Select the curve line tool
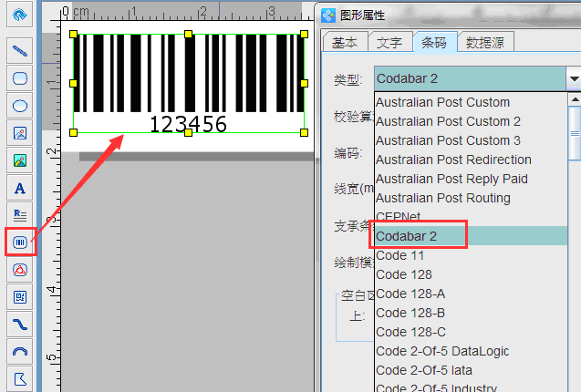The image size is (581, 392). 20,325
